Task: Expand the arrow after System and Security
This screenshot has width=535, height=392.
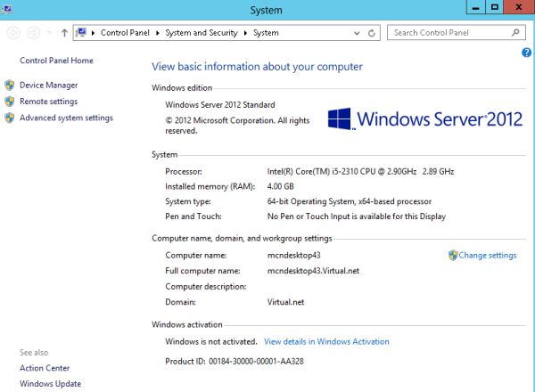Action: point(245,33)
